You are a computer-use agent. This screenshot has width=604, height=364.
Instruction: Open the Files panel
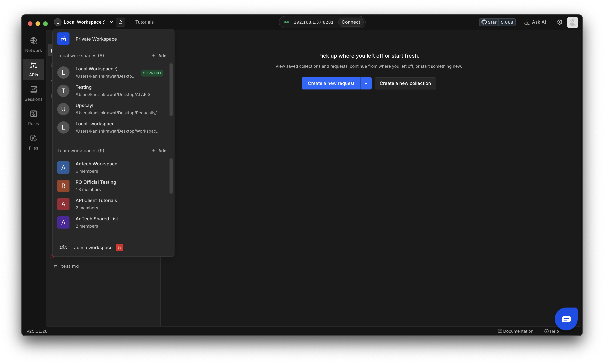tap(33, 142)
